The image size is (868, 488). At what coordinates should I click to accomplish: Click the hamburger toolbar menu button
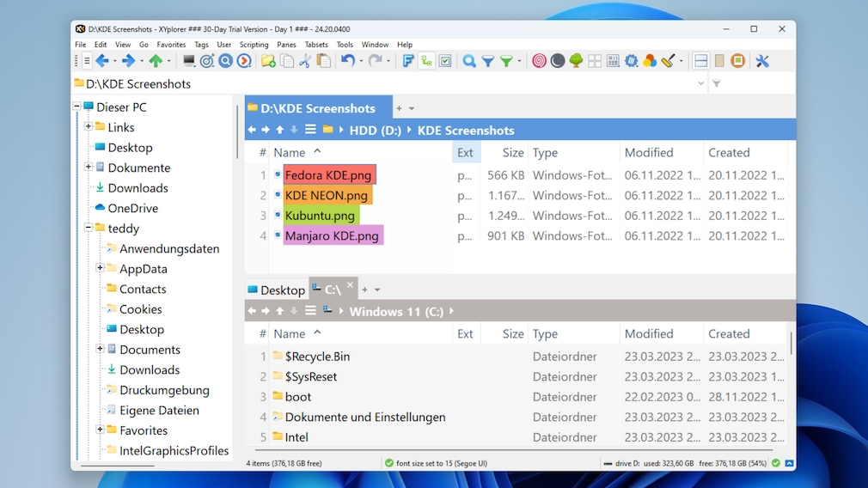point(87,61)
